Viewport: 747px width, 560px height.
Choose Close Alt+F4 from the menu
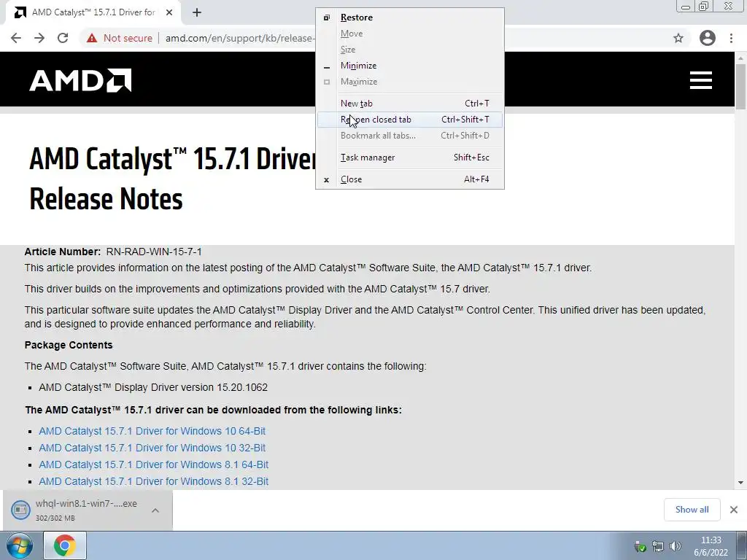[410, 179]
